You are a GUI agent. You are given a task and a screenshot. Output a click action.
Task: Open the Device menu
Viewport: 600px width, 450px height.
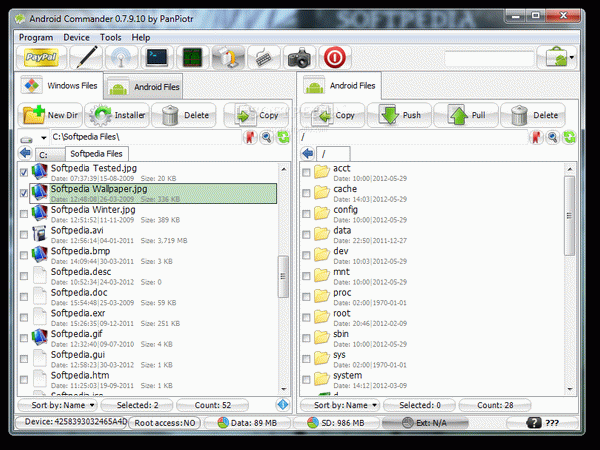(x=77, y=38)
